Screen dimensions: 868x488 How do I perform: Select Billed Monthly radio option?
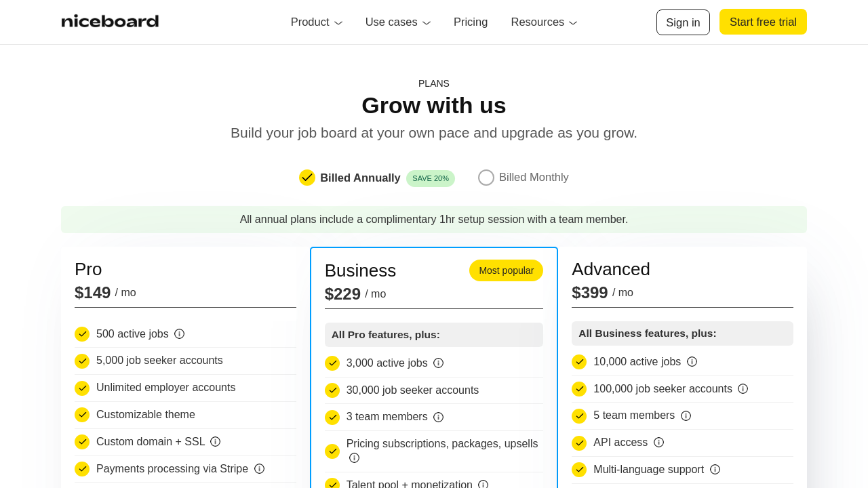(x=486, y=178)
